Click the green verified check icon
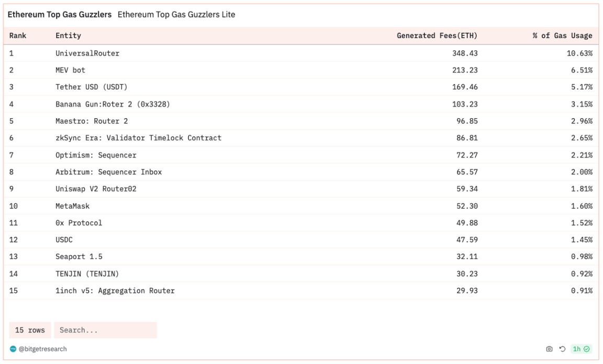Screen dimensions: 603x364 coord(587,349)
